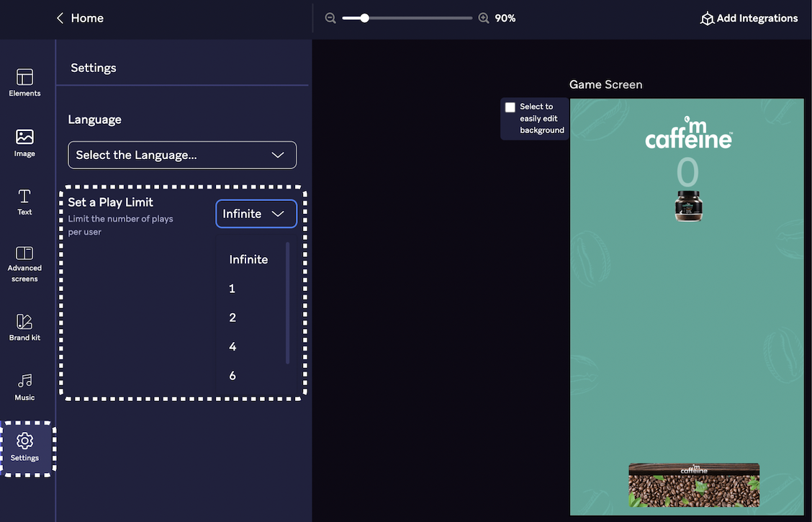Open Advanced screens panel

24,254
